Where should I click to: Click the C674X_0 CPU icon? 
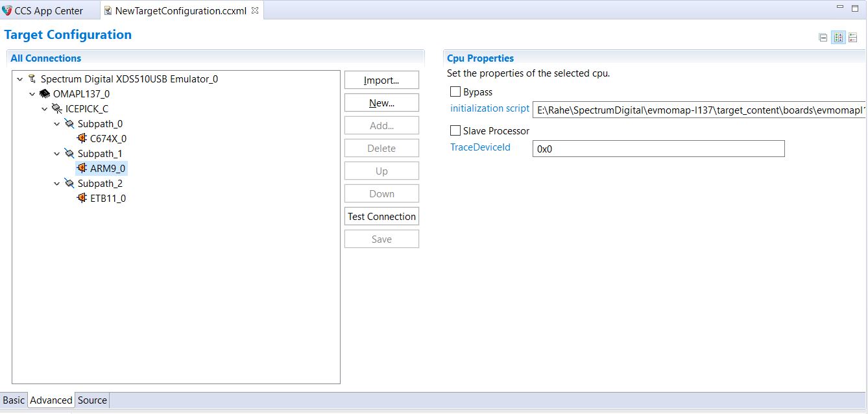pos(82,138)
